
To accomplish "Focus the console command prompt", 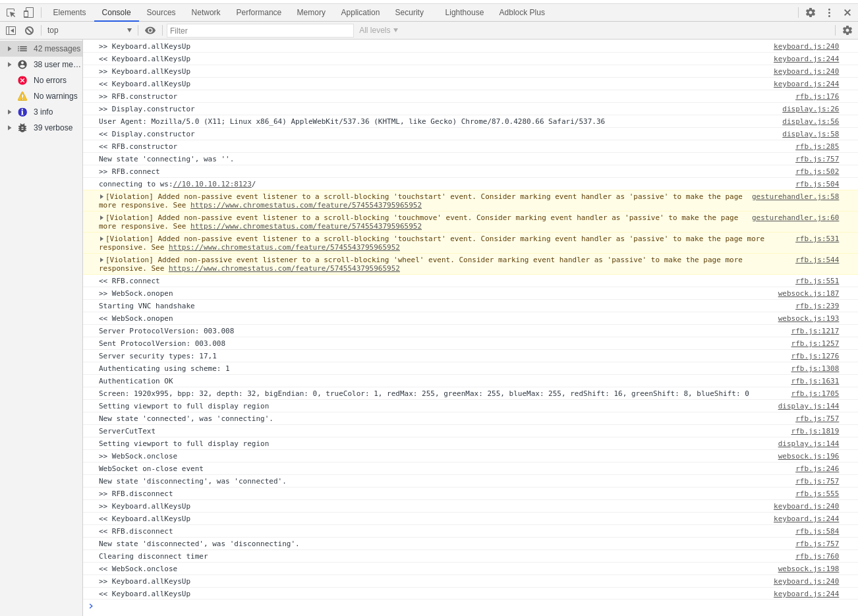I will (x=264, y=605).
